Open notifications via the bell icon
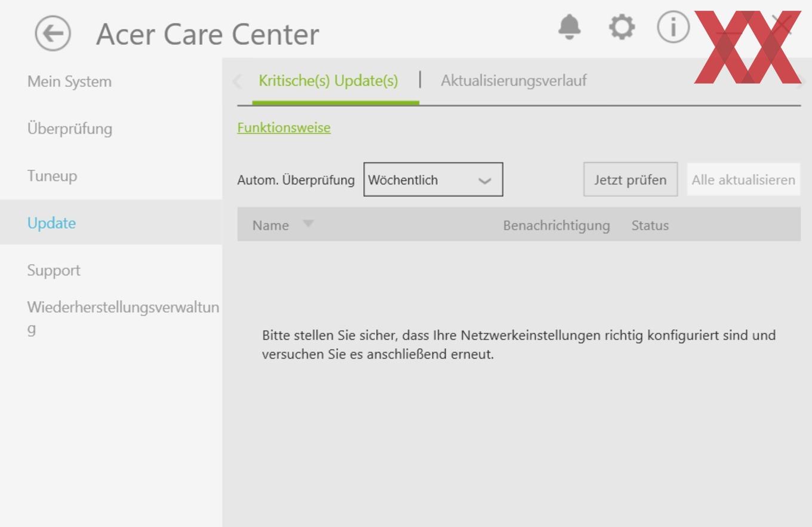 tap(570, 27)
